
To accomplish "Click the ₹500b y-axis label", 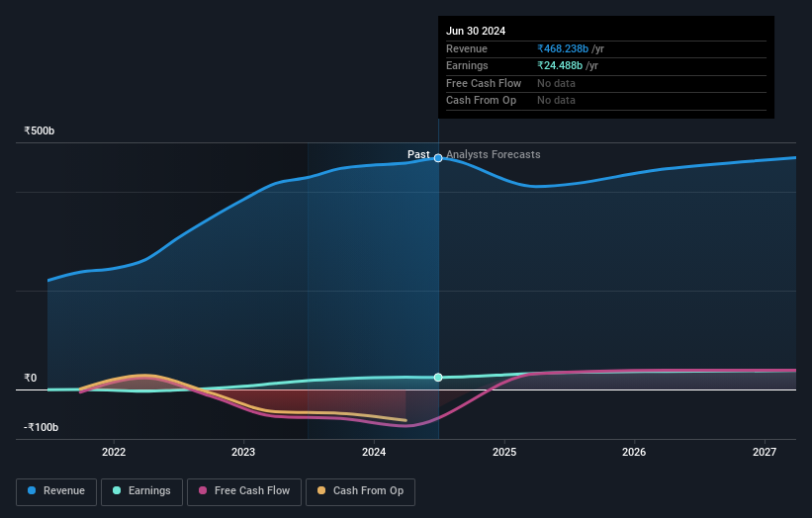I will pos(39,130).
